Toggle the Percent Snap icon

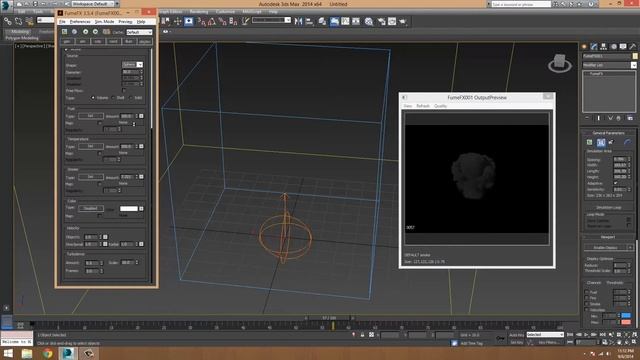[x=222, y=21]
